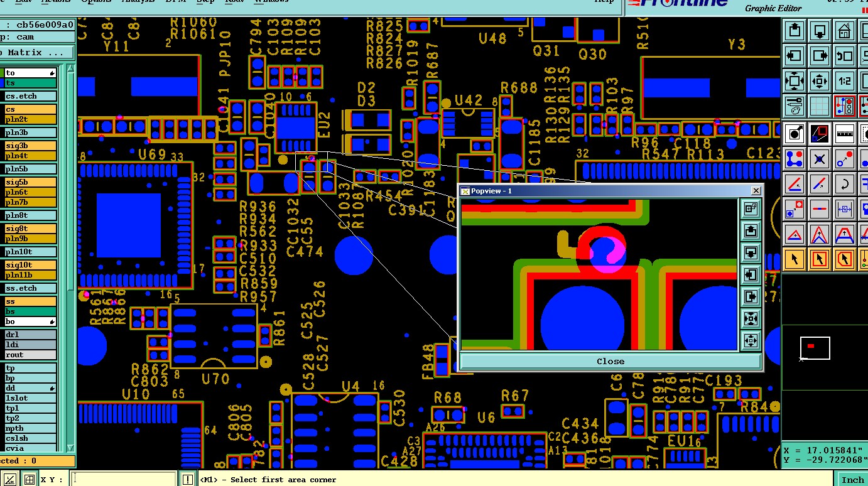
Task: Click the X Y coordinate input field
Action: tap(123, 479)
